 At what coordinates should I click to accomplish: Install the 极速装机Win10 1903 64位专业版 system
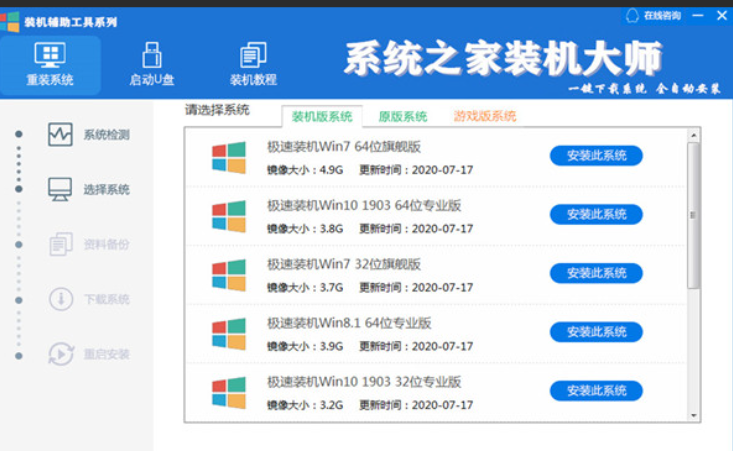(x=596, y=215)
